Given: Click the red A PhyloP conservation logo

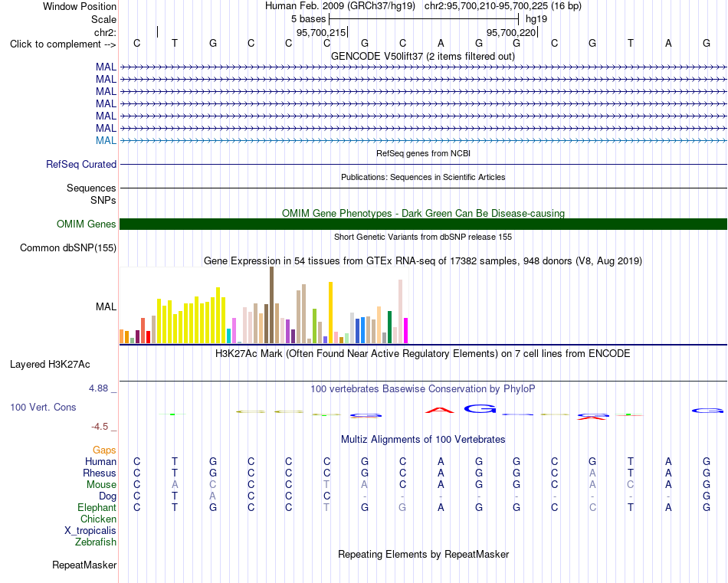Looking at the screenshot, I should 440,410.
